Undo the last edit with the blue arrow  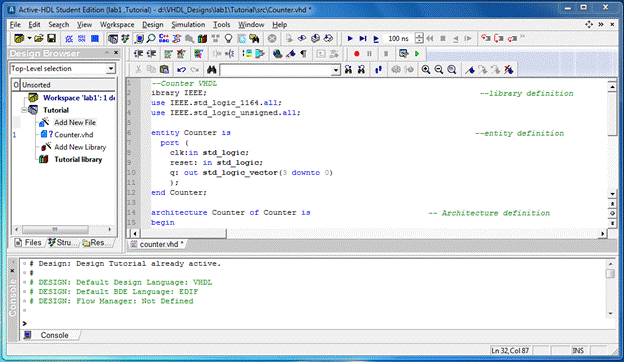point(181,70)
